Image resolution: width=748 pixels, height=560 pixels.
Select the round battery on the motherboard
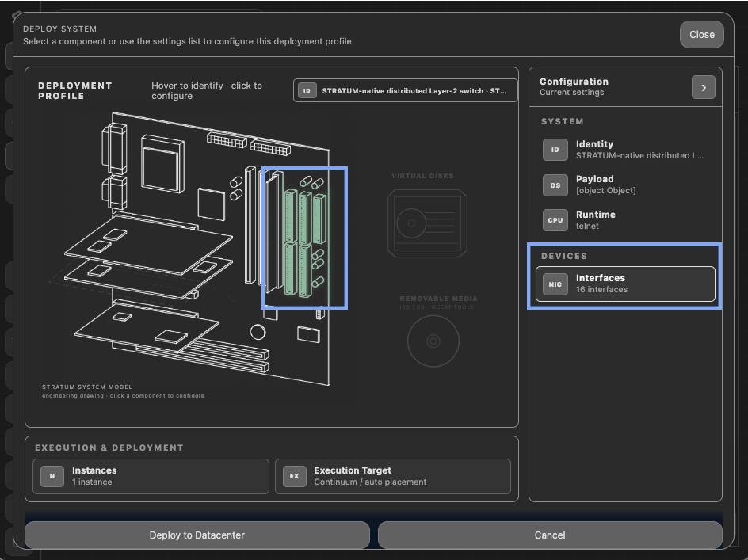pyautogui.click(x=258, y=332)
